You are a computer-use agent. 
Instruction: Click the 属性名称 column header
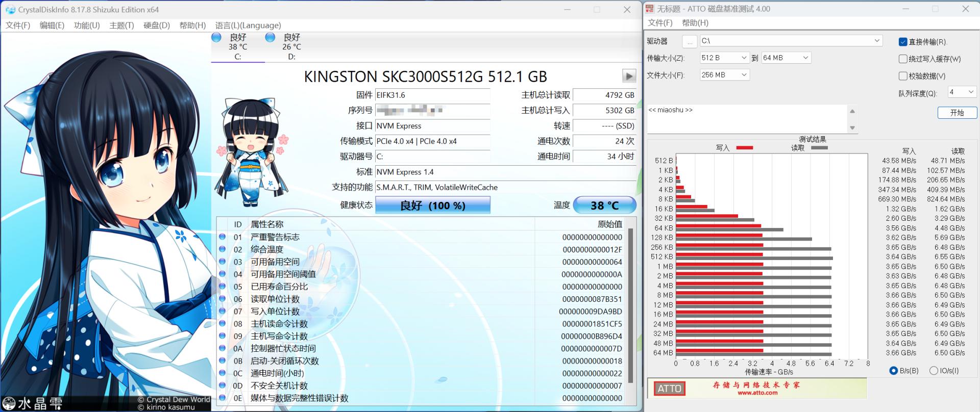pyautogui.click(x=267, y=224)
